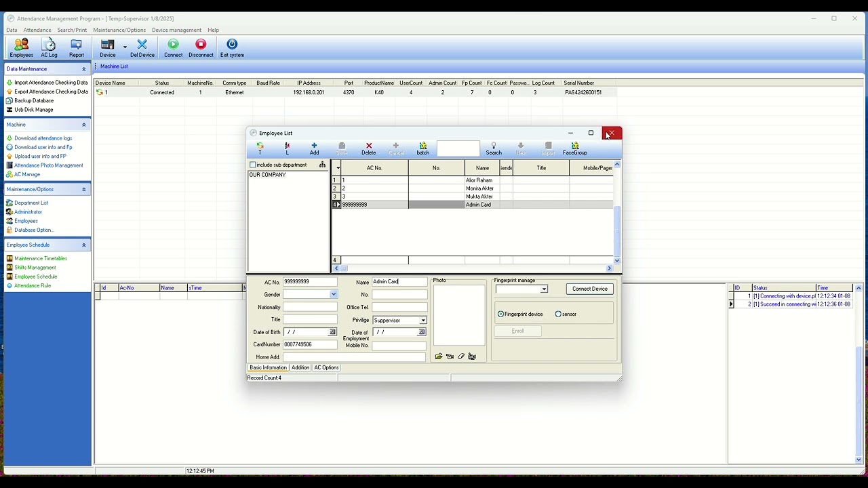Screen dimensions: 868x488
Task: Click the open-folder icon under Photo
Action: (x=439, y=357)
